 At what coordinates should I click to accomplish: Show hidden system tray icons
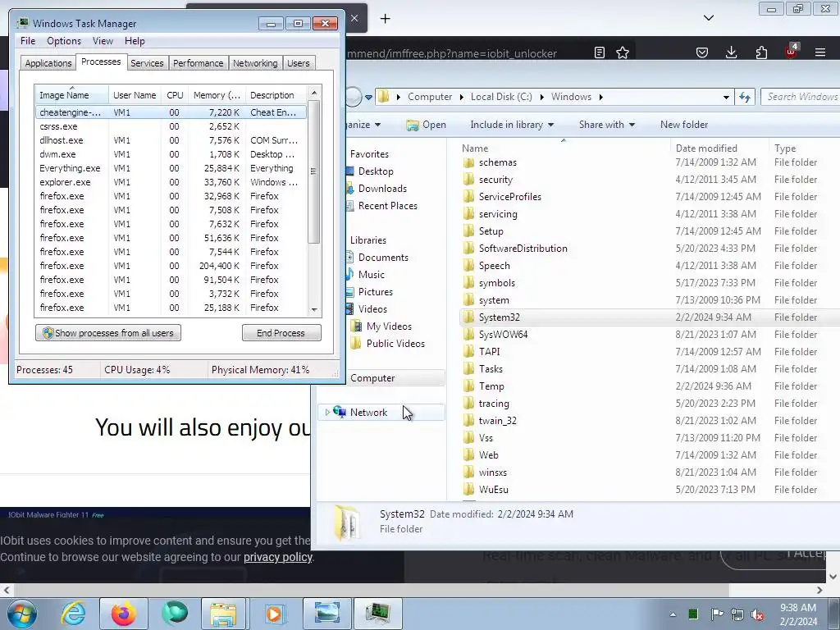point(673,614)
